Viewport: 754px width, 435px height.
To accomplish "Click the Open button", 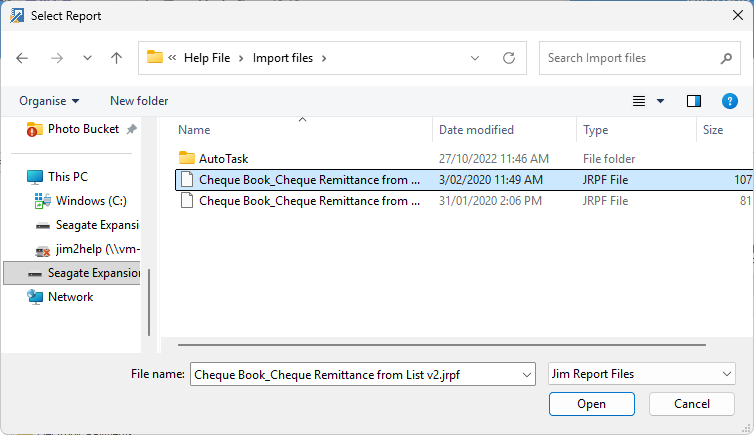I will (x=591, y=404).
